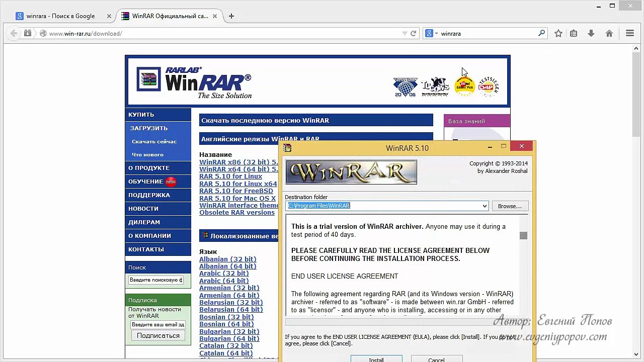
Task: Open the О ПРОДУКТЕ menu item
Action: [158, 168]
